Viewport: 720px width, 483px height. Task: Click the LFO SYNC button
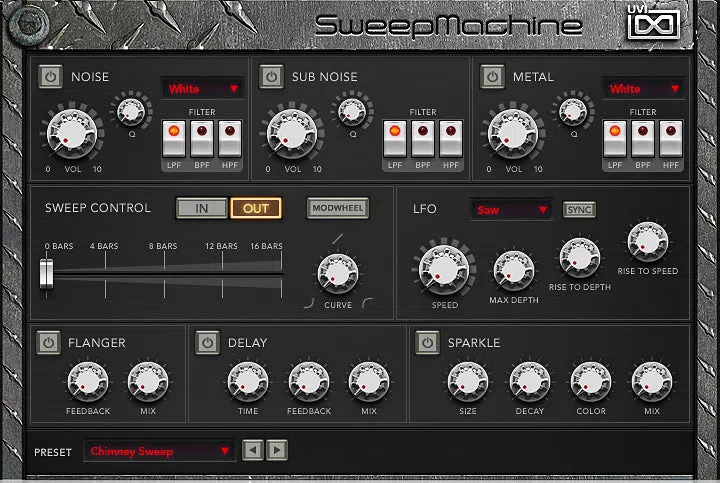click(579, 210)
